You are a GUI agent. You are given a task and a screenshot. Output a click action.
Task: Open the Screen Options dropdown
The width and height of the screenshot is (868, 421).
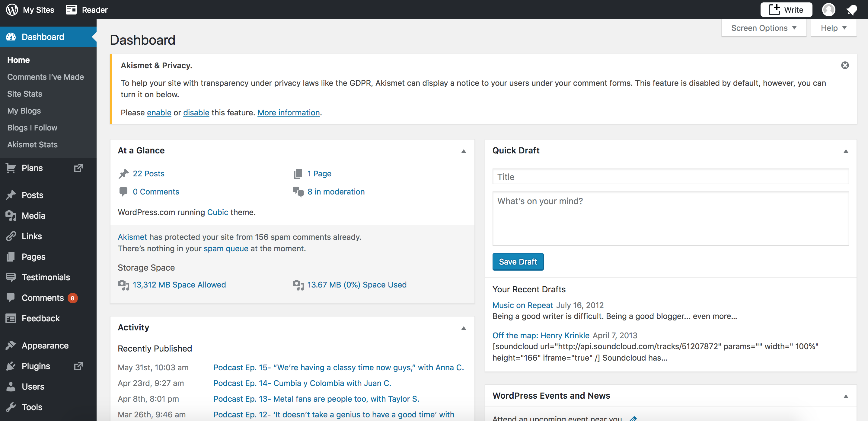point(764,28)
